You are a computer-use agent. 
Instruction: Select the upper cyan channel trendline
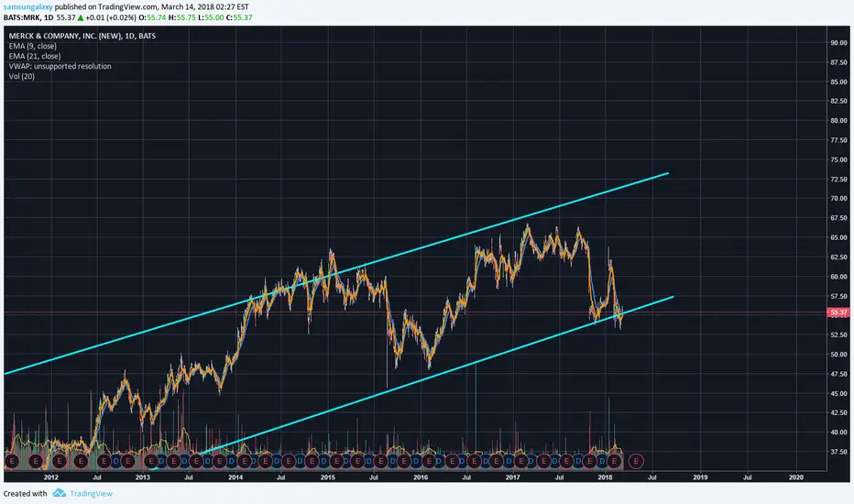pos(335,273)
